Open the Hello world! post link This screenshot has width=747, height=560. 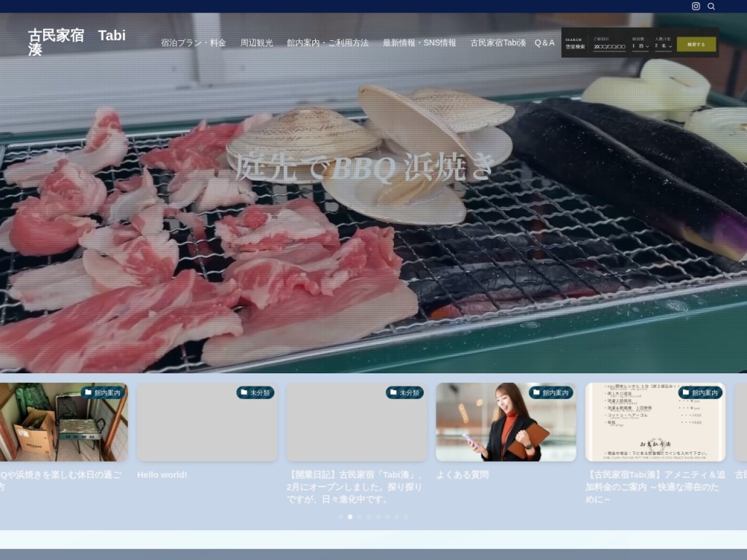coord(162,475)
